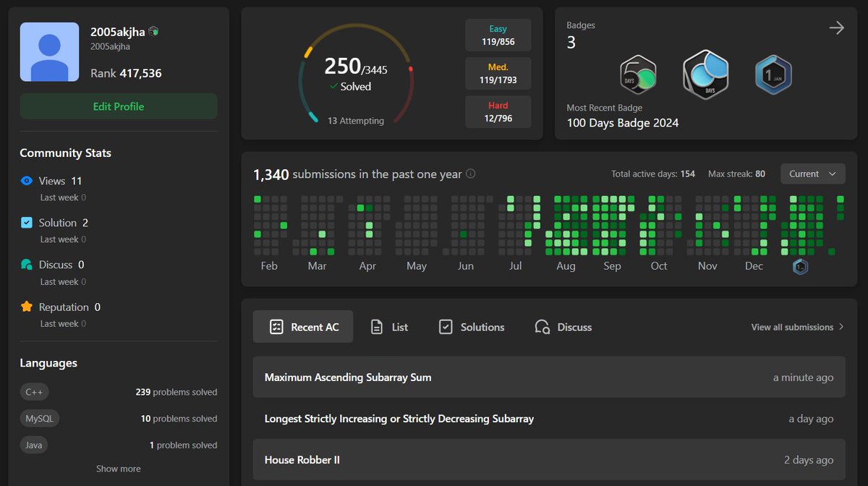Click the Solution checkmark icon
Screen dimensions: 868x486
pos(27,223)
